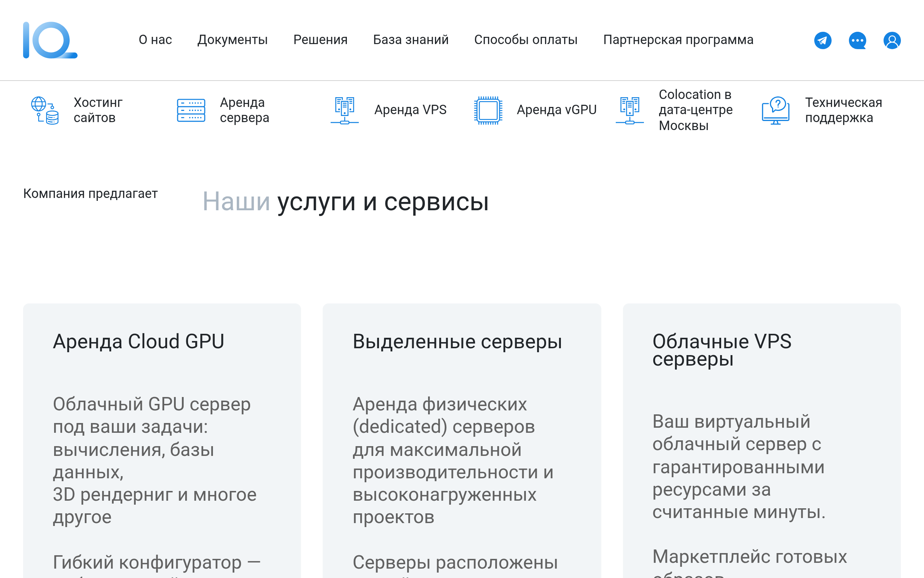This screenshot has height=578, width=924.
Task: Open the Telegram channel icon
Action: (823, 40)
